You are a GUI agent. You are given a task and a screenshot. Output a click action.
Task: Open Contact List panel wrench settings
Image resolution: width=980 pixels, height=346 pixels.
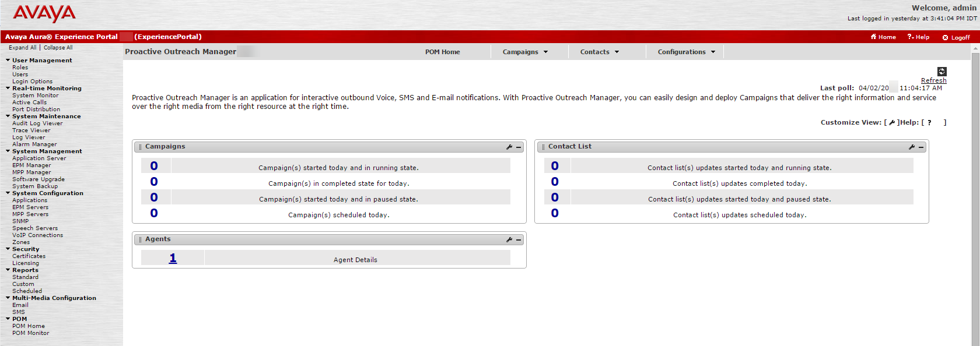coord(911,147)
